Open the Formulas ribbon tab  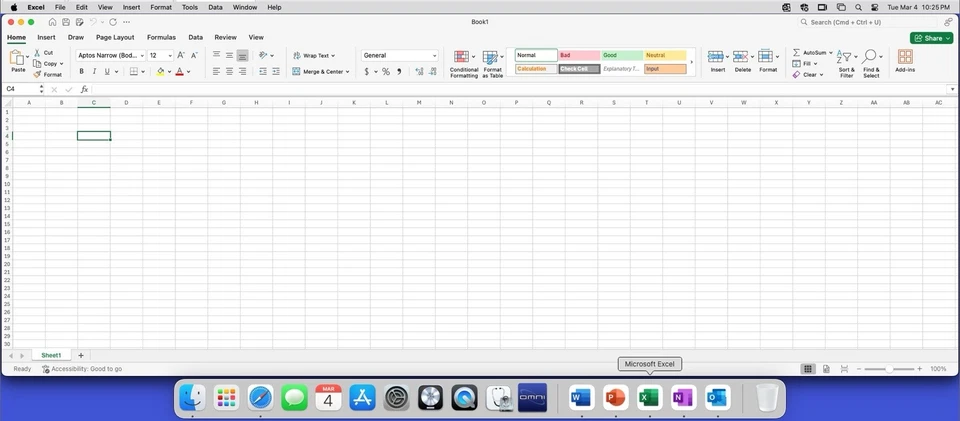point(161,37)
